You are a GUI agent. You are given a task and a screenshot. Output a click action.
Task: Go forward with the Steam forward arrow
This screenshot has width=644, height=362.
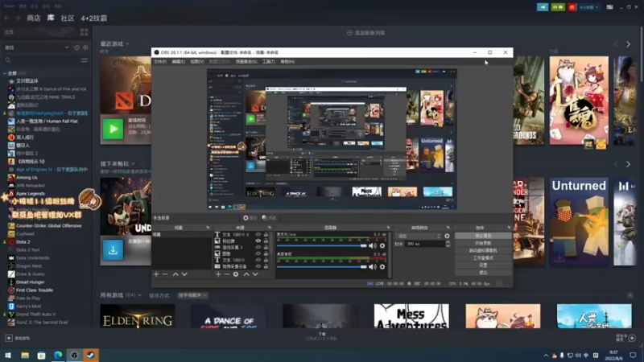[x=18, y=18]
